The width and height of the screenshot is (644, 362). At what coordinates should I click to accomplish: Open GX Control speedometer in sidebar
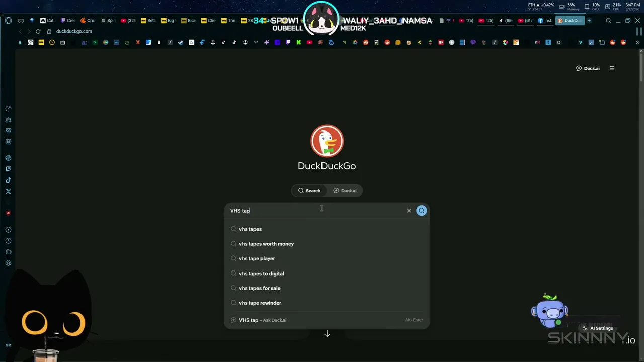(x=8, y=109)
